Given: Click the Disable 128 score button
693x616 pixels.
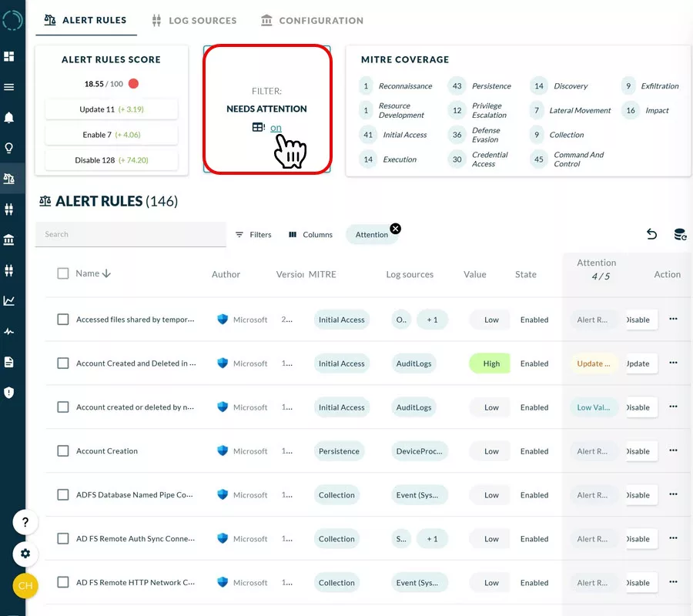Looking at the screenshot, I should tap(112, 160).
